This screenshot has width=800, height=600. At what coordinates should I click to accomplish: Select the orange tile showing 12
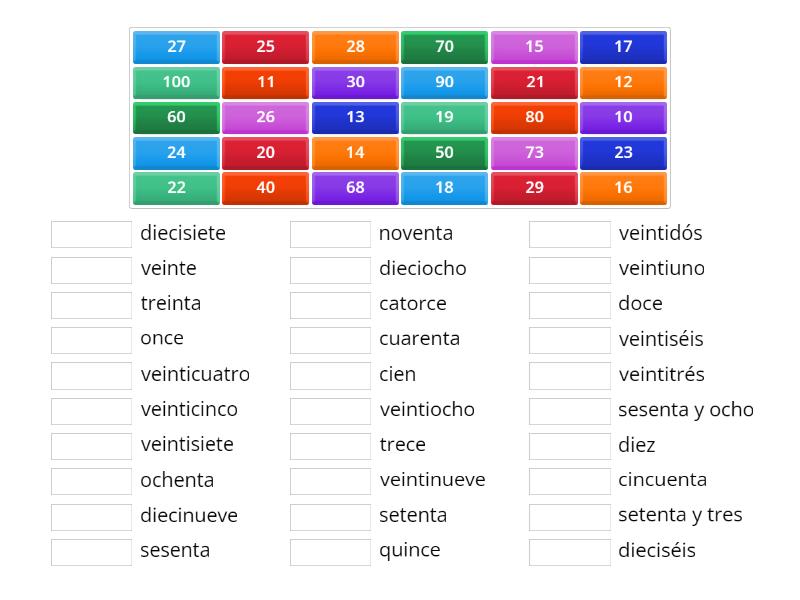click(x=624, y=81)
